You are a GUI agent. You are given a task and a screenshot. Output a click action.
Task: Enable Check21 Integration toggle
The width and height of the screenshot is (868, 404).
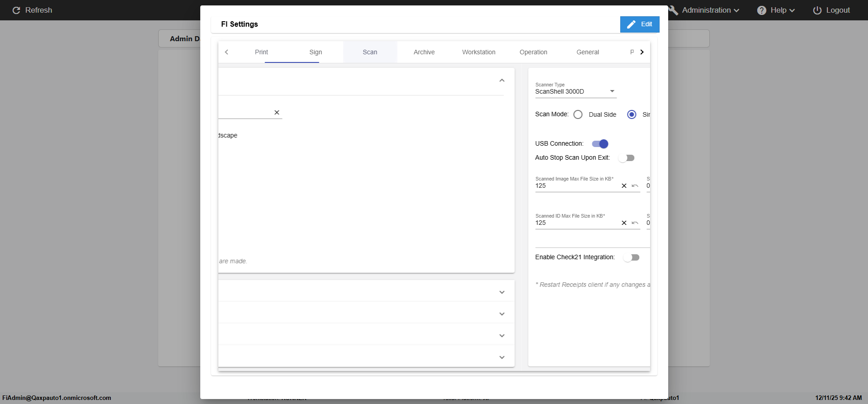tap(631, 257)
